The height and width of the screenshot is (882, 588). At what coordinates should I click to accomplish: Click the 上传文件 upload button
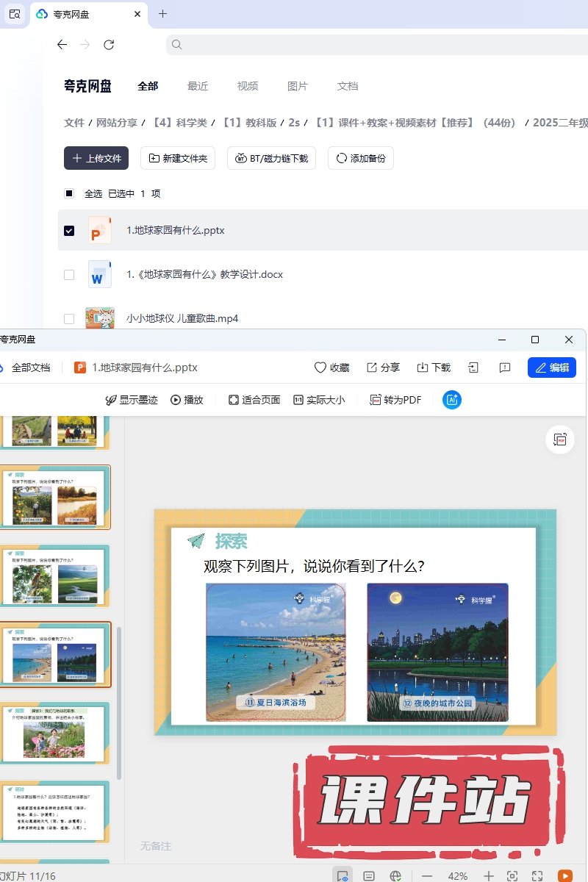(x=96, y=158)
